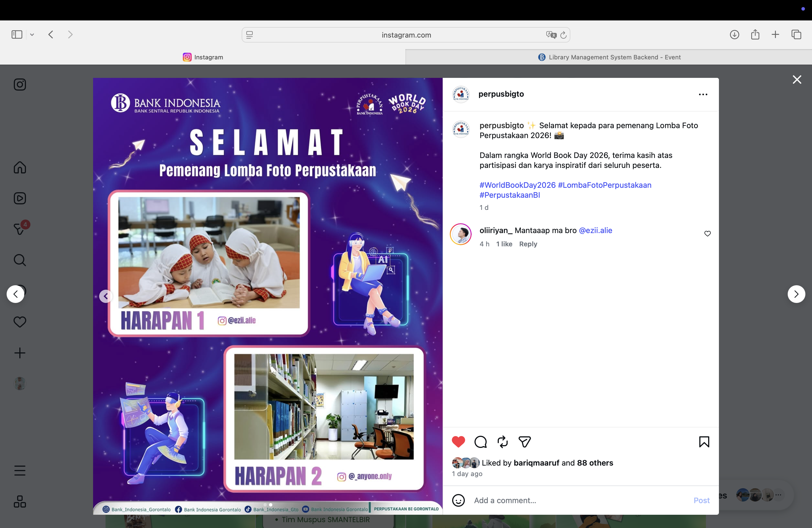Open the Search magnifier in sidebar
The width and height of the screenshot is (812, 528).
20,260
